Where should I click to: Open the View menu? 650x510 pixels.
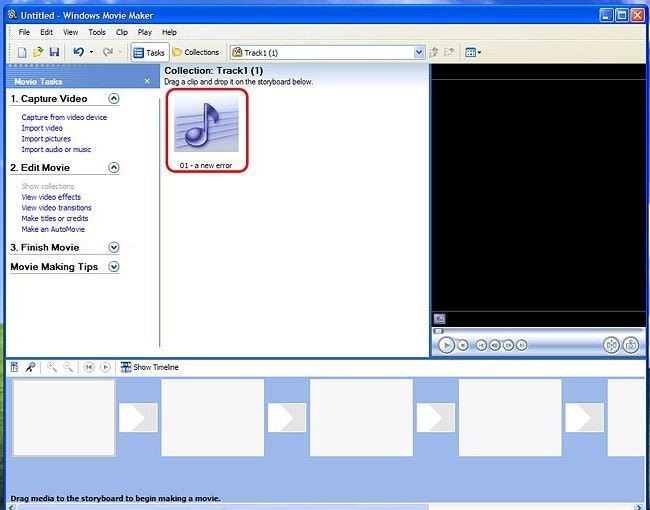70,32
